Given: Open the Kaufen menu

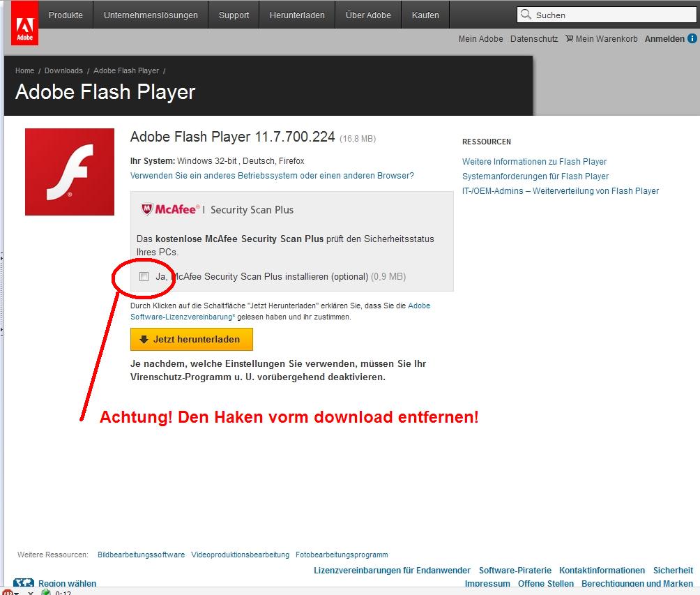Looking at the screenshot, I should click(x=425, y=15).
